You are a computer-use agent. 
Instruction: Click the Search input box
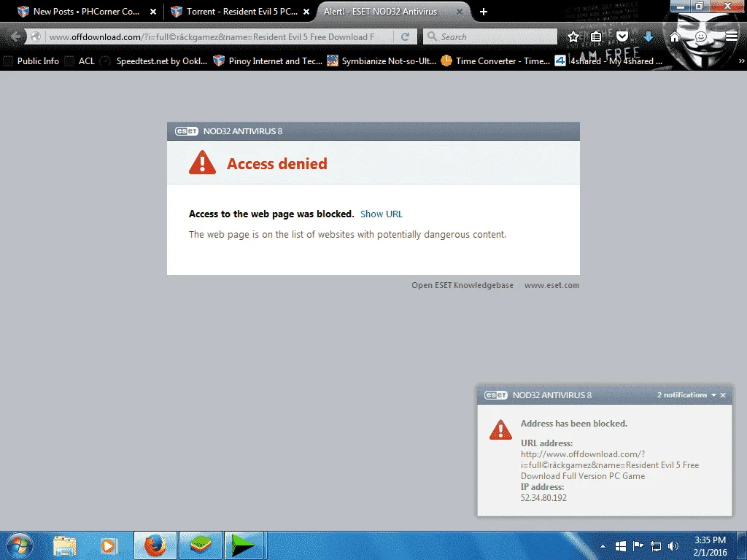(x=490, y=36)
